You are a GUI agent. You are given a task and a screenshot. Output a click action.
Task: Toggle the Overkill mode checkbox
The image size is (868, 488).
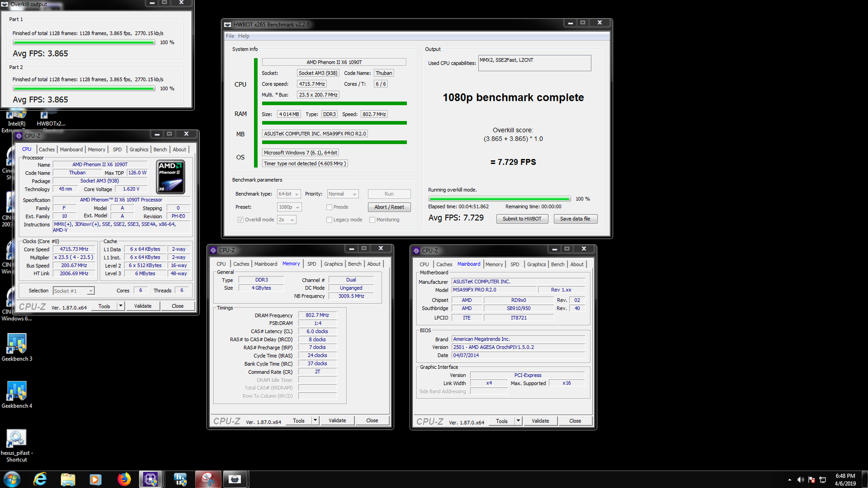point(241,220)
